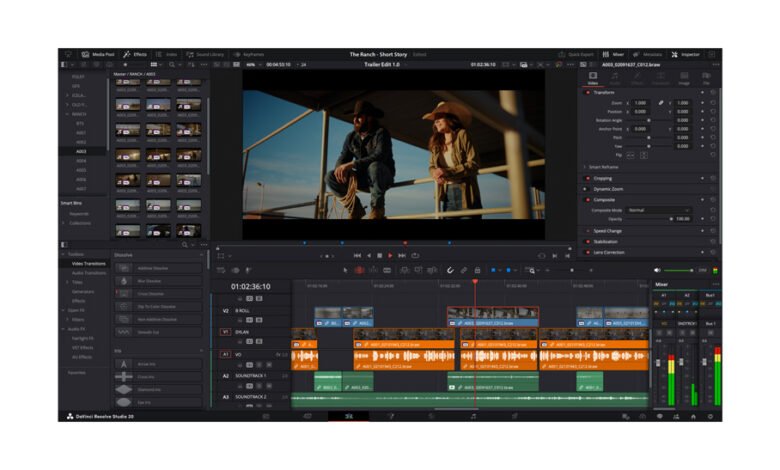Click the Quick Export button
This screenshot has width=780, height=470.
pos(576,54)
